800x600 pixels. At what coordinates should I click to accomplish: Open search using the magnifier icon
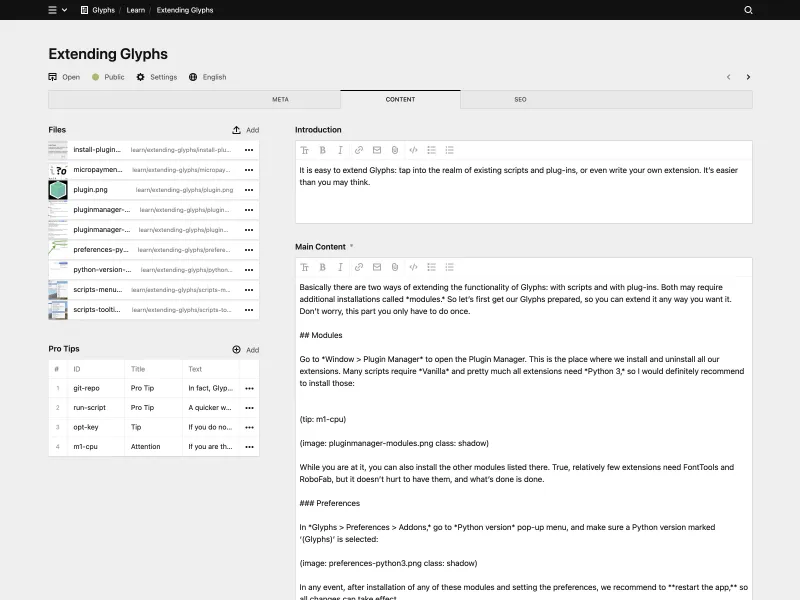(748, 10)
